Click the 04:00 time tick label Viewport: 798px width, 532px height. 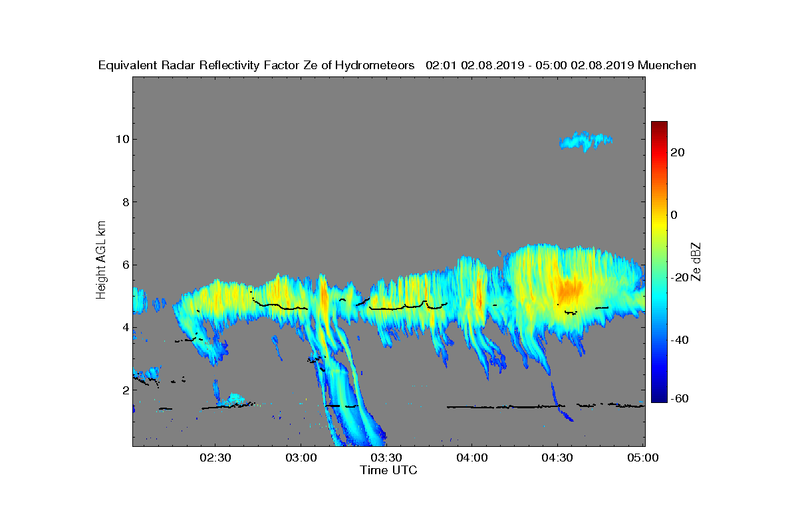(472, 458)
